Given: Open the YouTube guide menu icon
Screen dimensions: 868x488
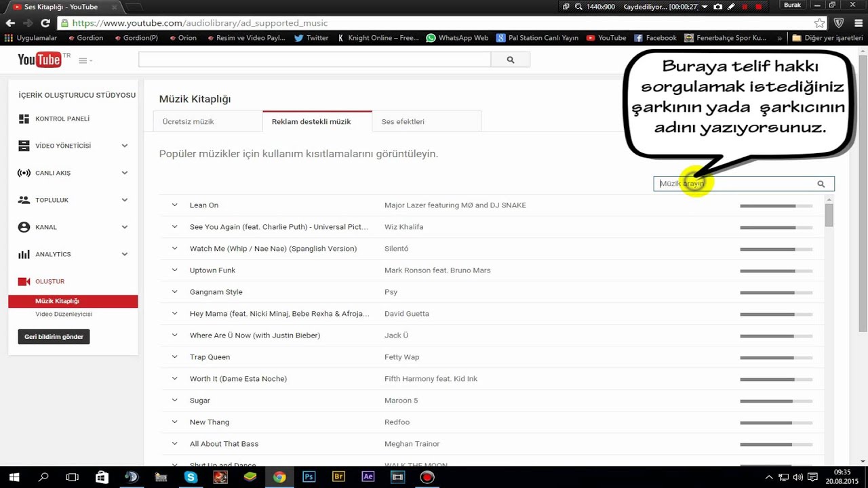Looking at the screenshot, I should click(85, 60).
